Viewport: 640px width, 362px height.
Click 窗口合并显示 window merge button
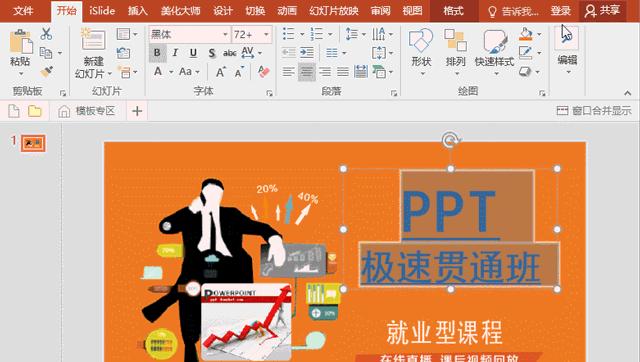point(594,111)
